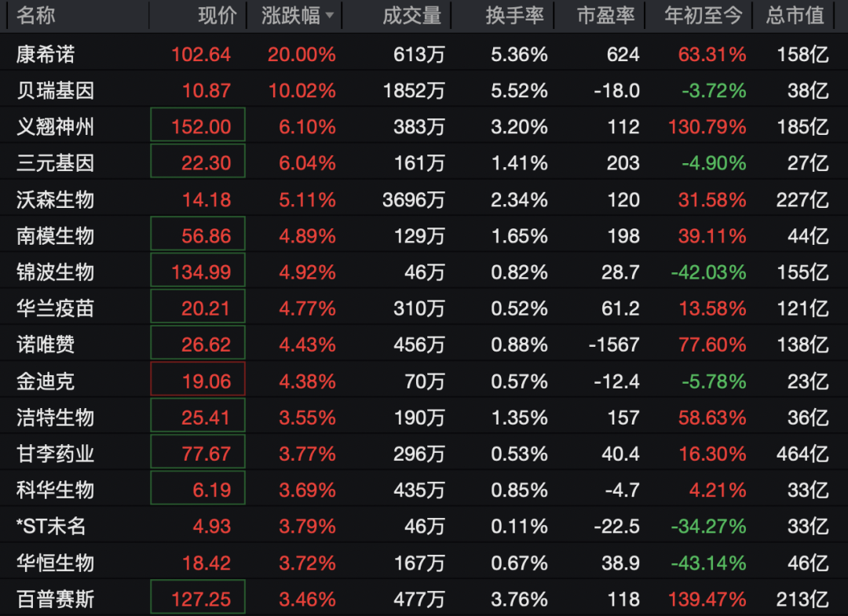Select the boxed price 134.99
Viewport: 848px width, 616px height.
click(198, 270)
